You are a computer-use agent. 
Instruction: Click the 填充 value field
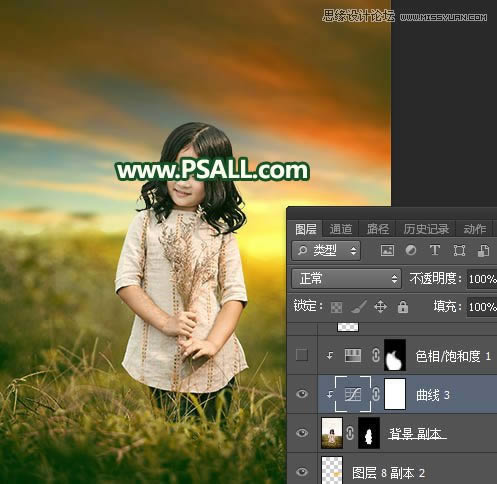pos(482,307)
